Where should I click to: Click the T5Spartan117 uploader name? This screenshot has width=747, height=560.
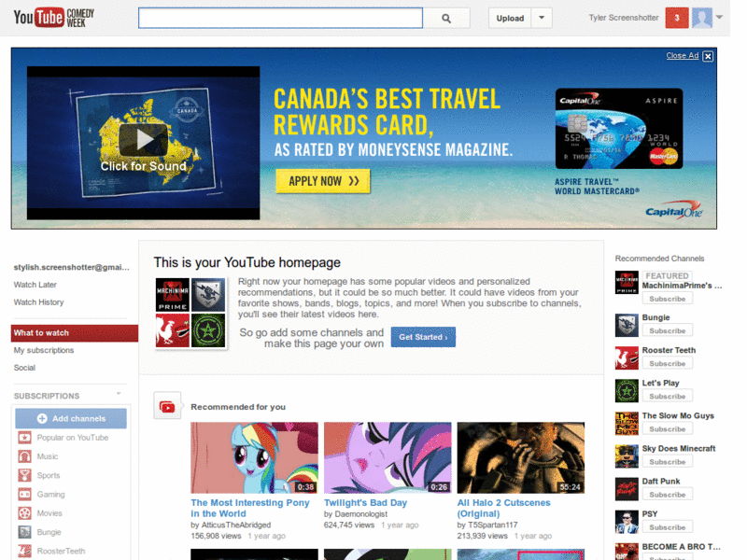493,525
